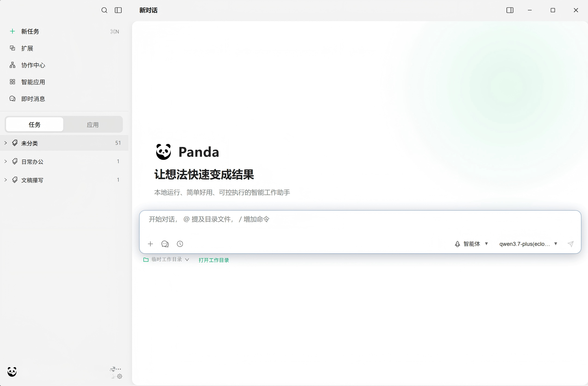Expand the 日常办公 category chevron
This screenshot has height=386, width=588.
(x=6, y=161)
